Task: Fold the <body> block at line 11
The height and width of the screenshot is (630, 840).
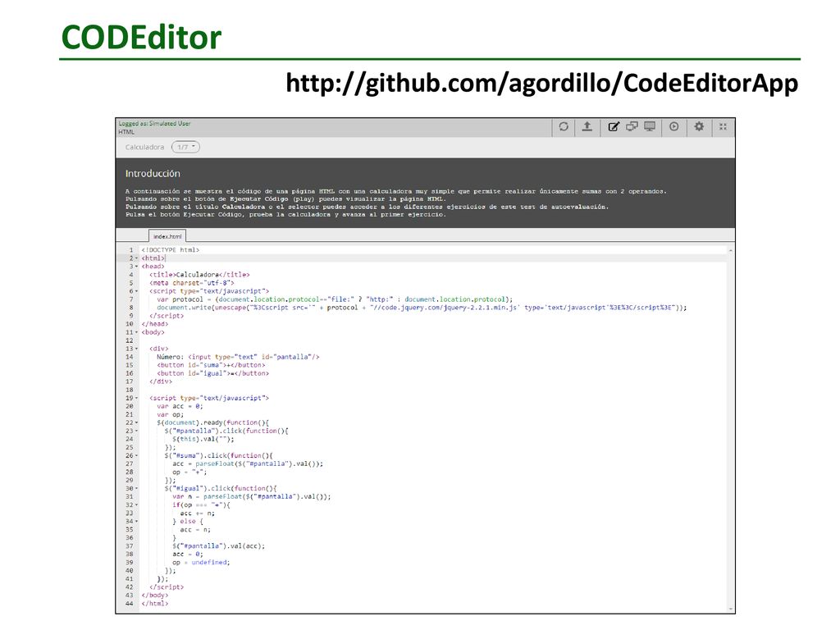Action: 137,332
